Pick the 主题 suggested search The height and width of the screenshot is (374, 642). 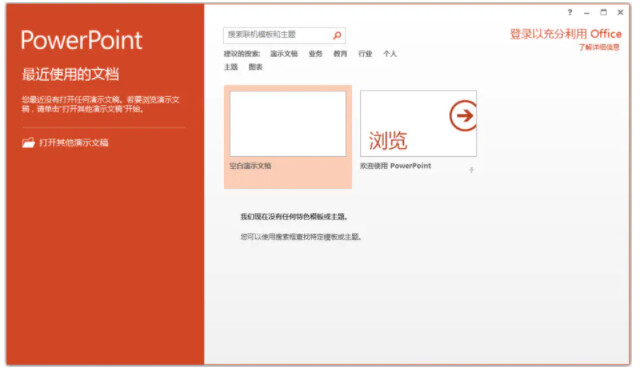tap(231, 67)
